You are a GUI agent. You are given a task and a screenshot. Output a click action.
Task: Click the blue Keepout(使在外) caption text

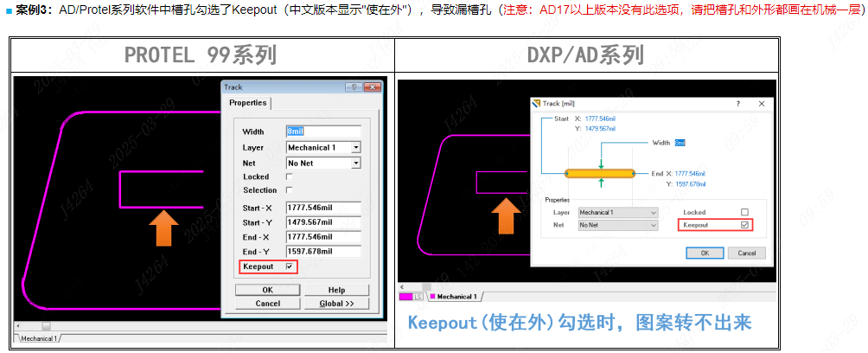579,323
